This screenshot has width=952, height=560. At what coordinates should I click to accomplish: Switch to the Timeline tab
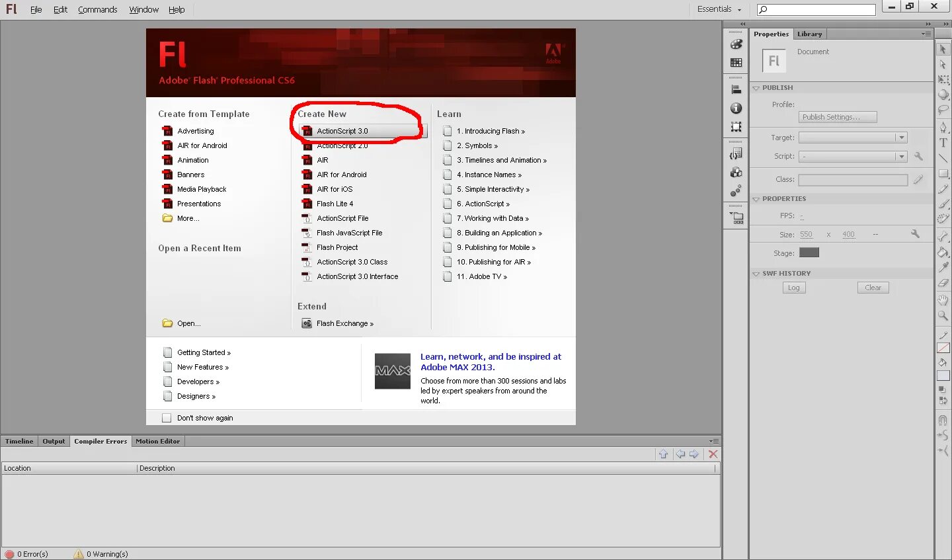(x=19, y=441)
